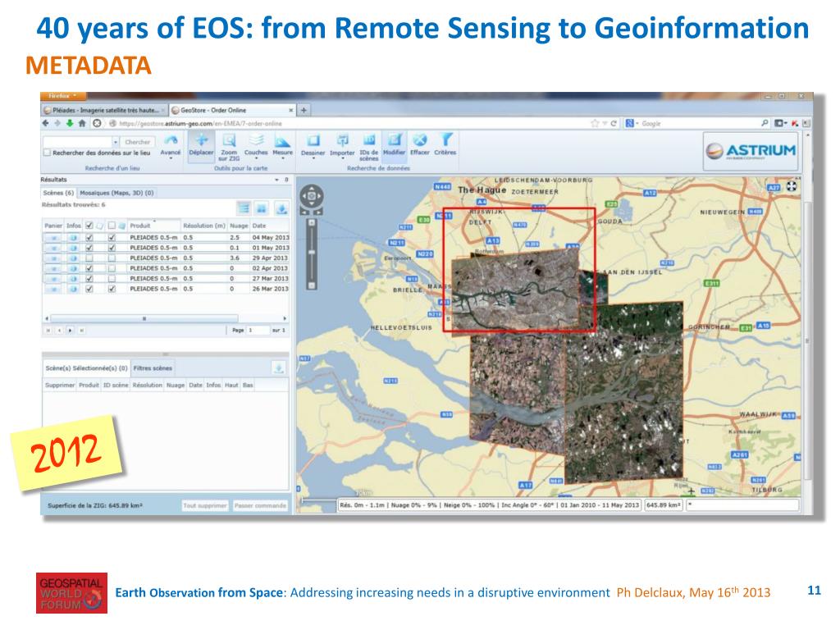This screenshot has width=840, height=630.
Task: Open a new browser tab
Action: pos(304,110)
